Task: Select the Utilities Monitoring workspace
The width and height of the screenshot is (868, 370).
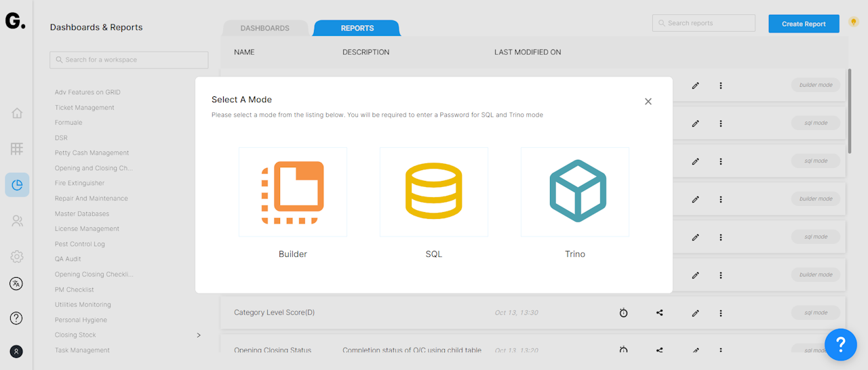Action: pos(83,305)
